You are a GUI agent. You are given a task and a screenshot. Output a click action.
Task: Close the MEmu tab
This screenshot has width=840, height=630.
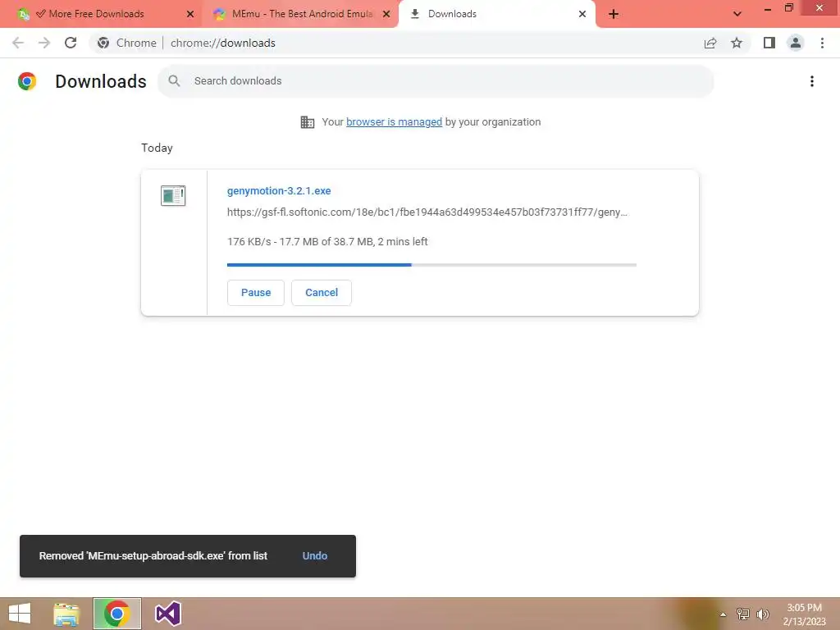click(x=386, y=14)
